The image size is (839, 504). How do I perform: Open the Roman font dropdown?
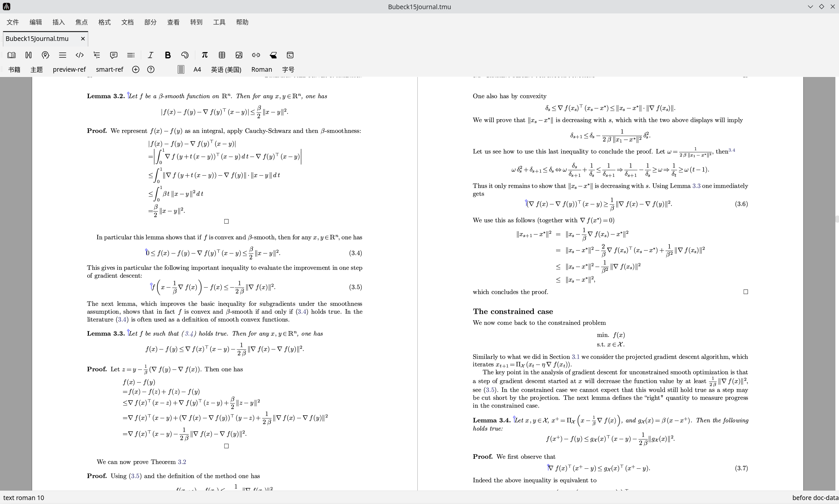(261, 70)
